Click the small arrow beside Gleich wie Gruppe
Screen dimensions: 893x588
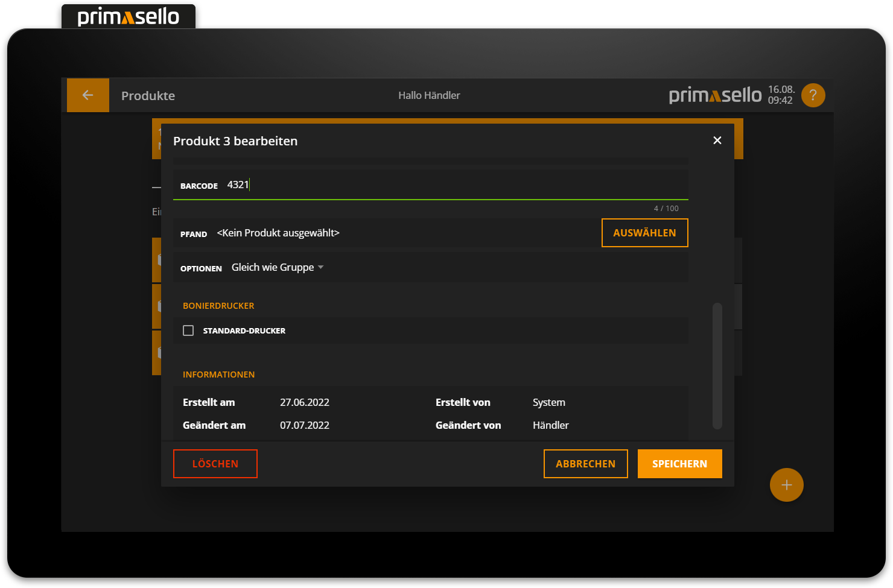pyautogui.click(x=321, y=267)
